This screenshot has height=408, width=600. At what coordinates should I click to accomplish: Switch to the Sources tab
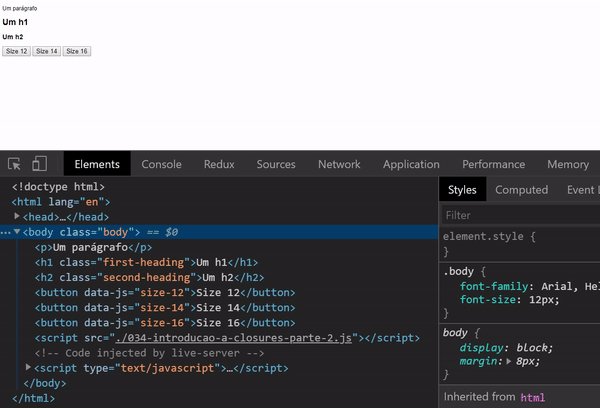coord(276,164)
